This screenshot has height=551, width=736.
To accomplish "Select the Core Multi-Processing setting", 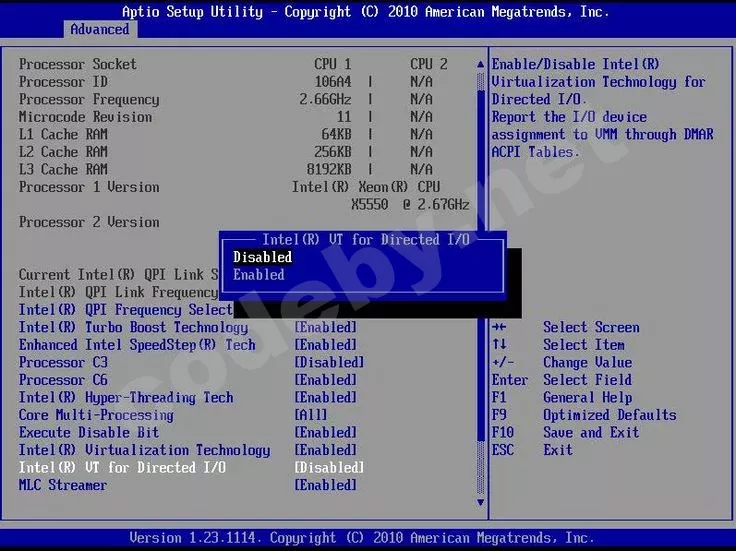I will point(96,415).
